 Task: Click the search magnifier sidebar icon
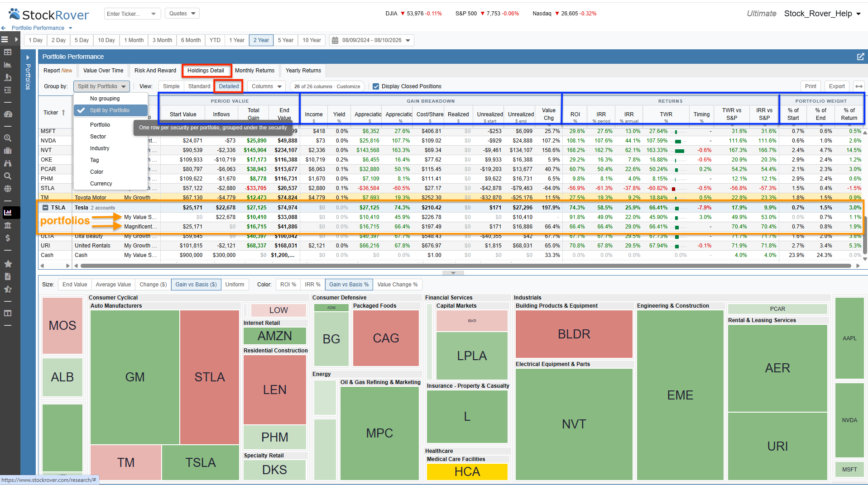[x=8, y=176]
